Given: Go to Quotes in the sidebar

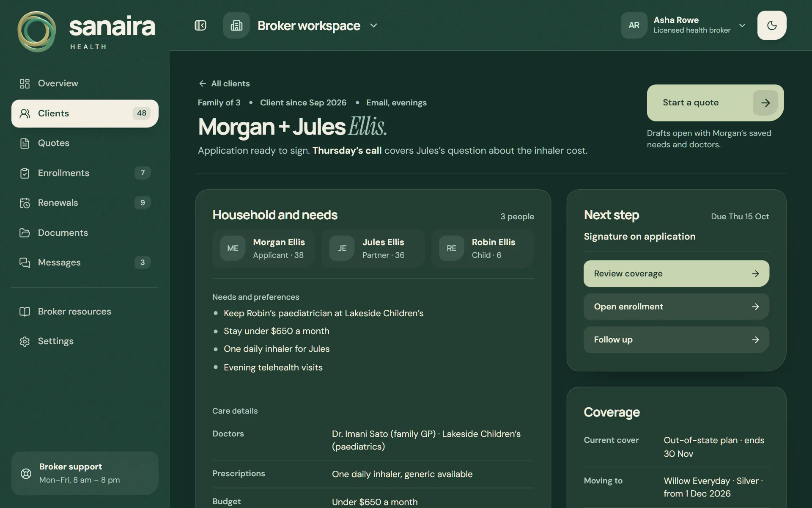Looking at the screenshot, I should 85,143.
